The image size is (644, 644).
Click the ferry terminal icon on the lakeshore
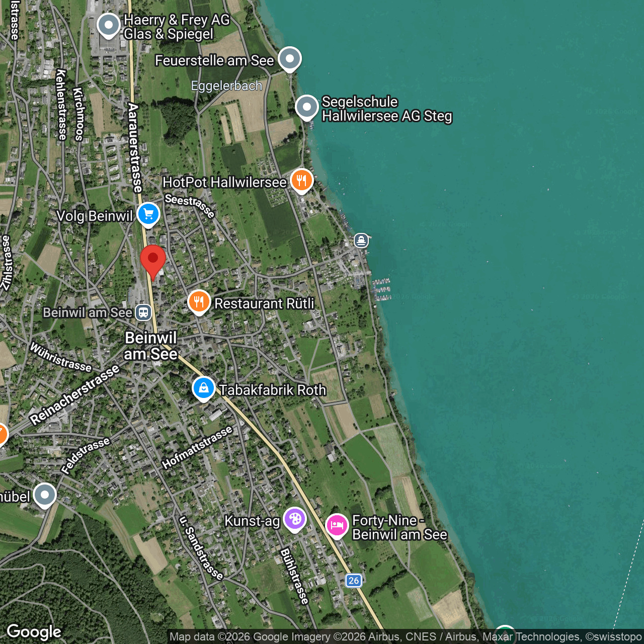(361, 240)
